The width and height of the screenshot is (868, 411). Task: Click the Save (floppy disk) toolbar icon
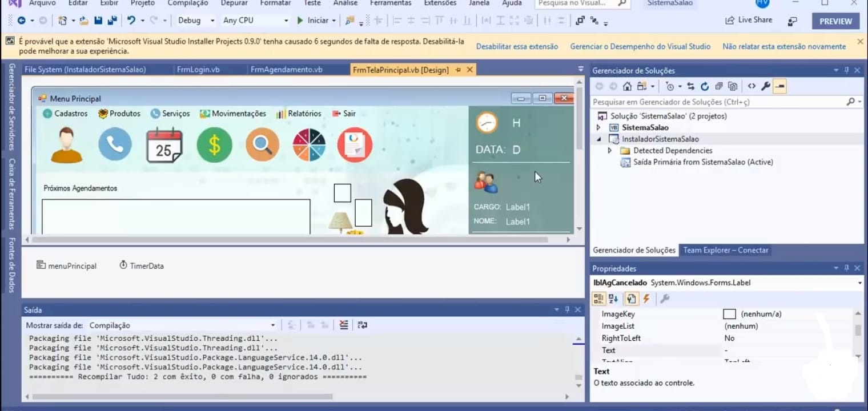click(98, 21)
